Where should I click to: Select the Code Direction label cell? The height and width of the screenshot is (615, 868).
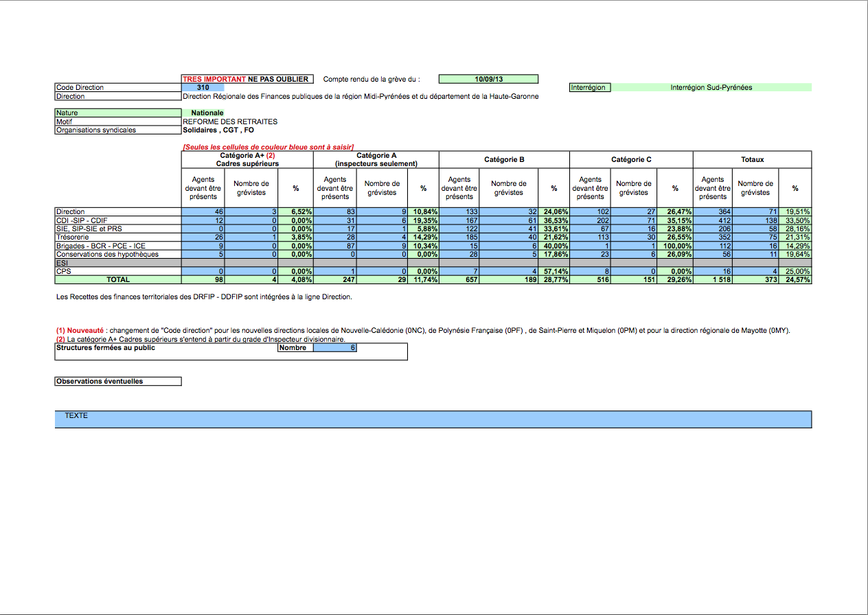click(x=118, y=88)
